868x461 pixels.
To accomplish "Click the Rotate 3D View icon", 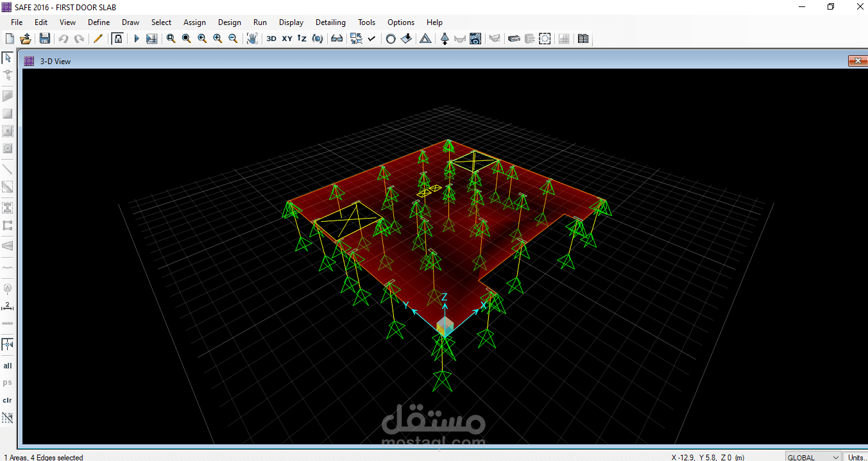I will pos(318,38).
